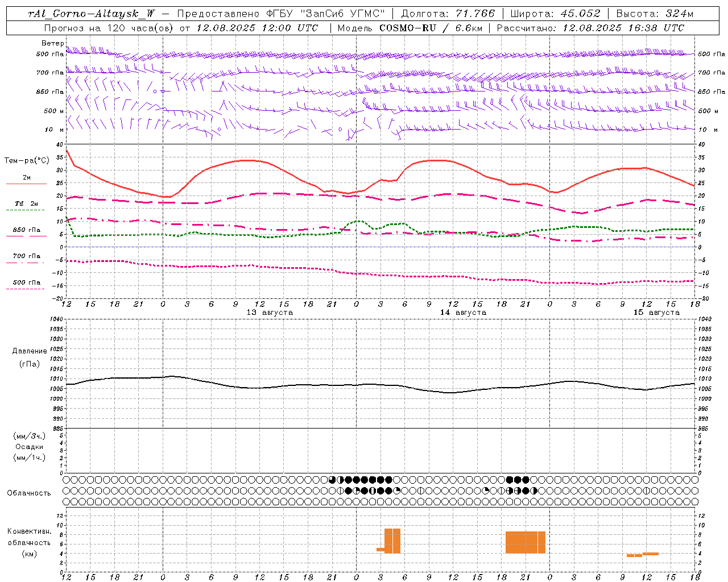Click the 2м legend line sample below Тем-ра(°C)
Viewport: 728px width, 582px height.
pos(26,184)
